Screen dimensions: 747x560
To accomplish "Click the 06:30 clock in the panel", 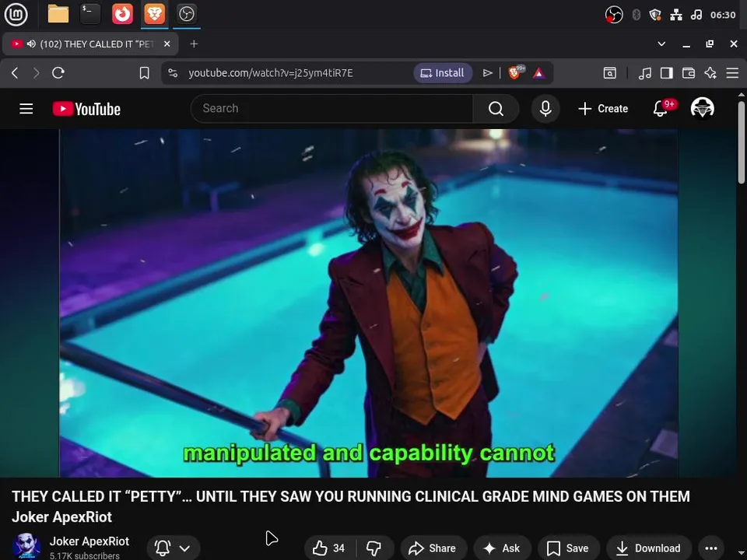I will (723, 15).
